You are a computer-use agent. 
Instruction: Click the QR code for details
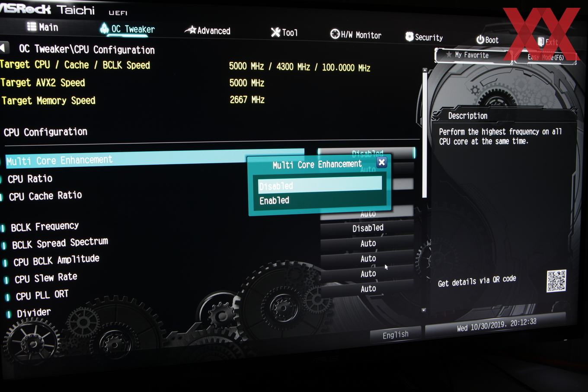tap(556, 281)
